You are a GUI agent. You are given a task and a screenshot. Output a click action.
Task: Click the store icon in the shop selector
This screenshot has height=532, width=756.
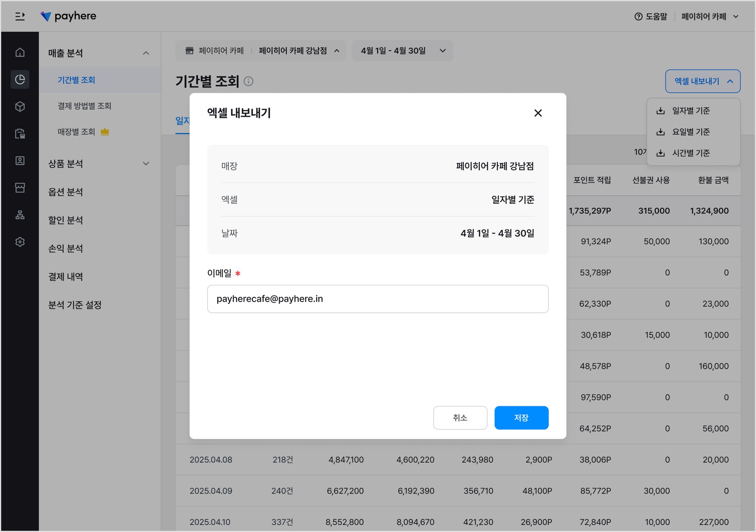point(189,51)
